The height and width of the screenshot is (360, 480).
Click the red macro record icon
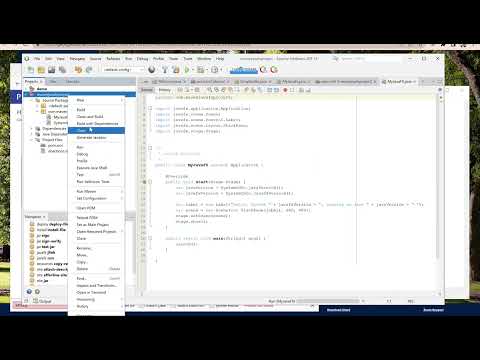(285, 90)
